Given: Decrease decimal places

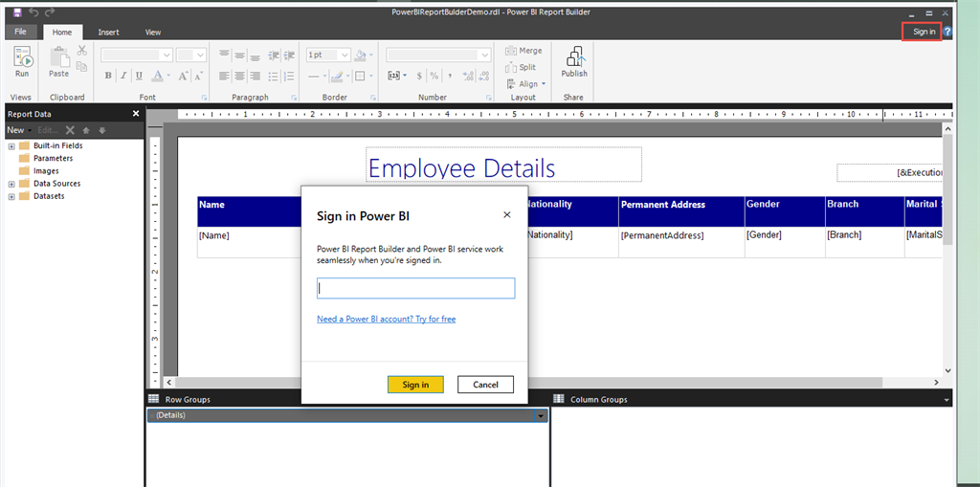Looking at the screenshot, I should coord(484,76).
